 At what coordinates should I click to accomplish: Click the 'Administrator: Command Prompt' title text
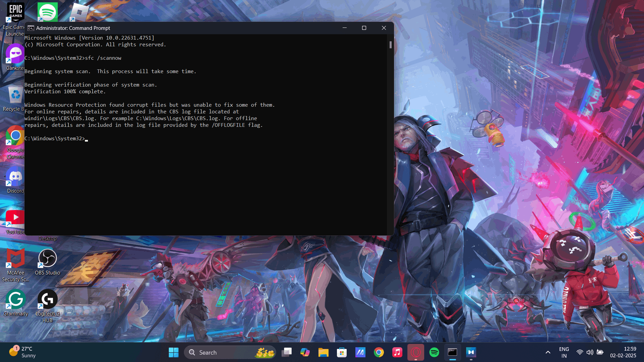73,28
